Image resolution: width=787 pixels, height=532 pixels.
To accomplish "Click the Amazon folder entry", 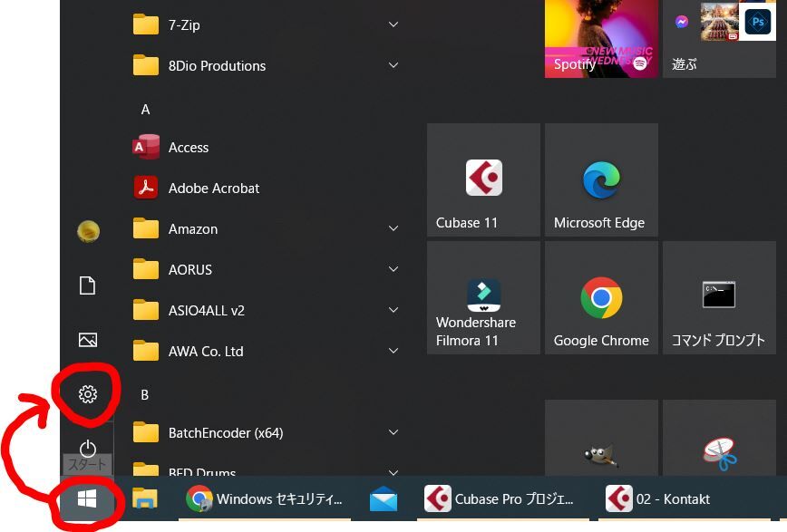I will click(x=266, y=229).
